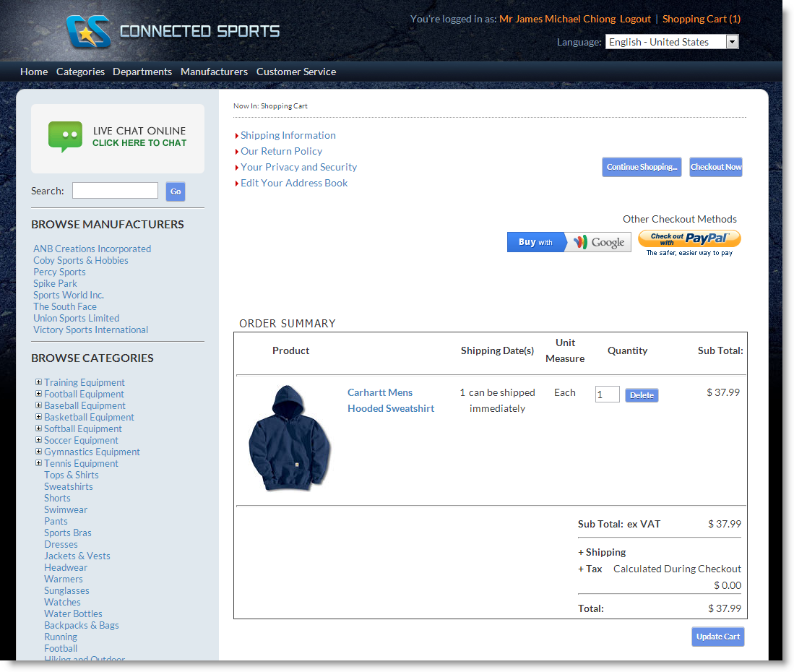The height and width of the screenshot is (672, 794).
Task: Click the red arrow beside Edit Your Address Book
Action: pyautogui.click(x=236, y=184)
